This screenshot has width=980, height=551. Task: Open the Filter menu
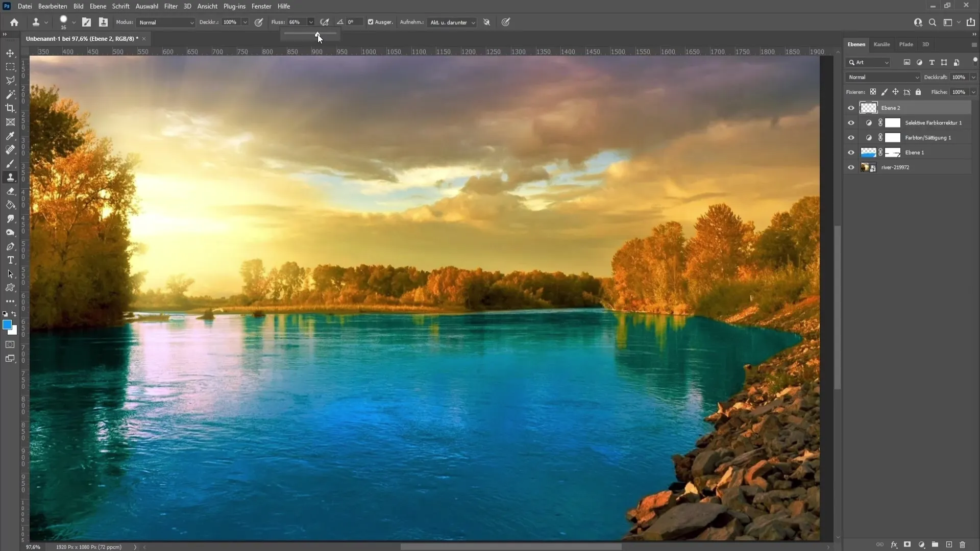tap(170, 6)
